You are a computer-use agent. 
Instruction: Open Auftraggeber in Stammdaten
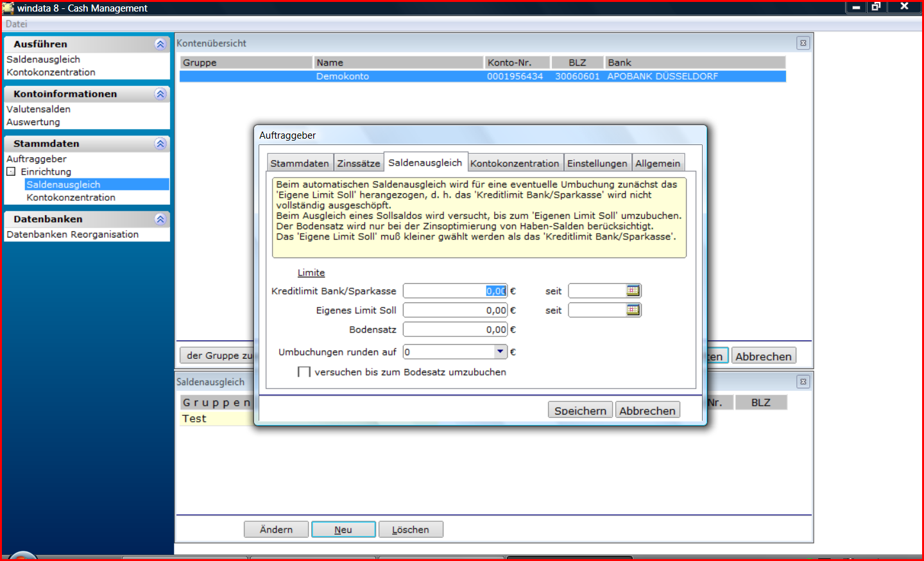click(37, 159)
